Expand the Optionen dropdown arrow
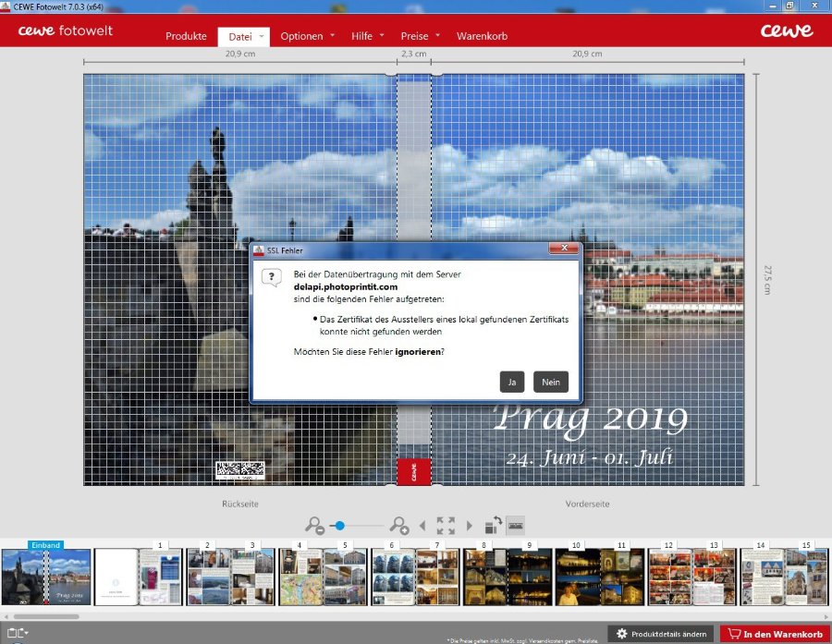Screen dimensions: 832x644 [332, 35]
